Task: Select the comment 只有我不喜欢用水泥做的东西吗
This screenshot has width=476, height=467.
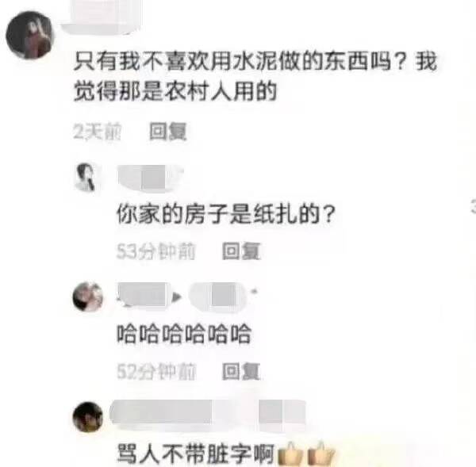Action: click(255, 76)
